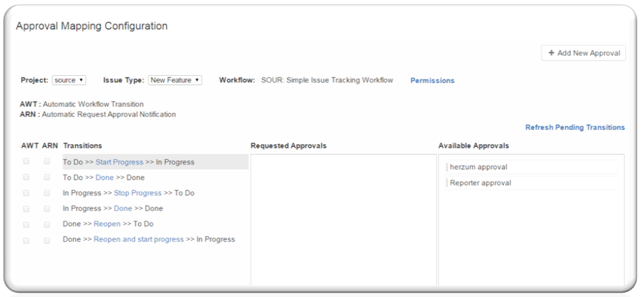Click the Start Progress transition link
The image size is (644, 297).
pos(119,162)
